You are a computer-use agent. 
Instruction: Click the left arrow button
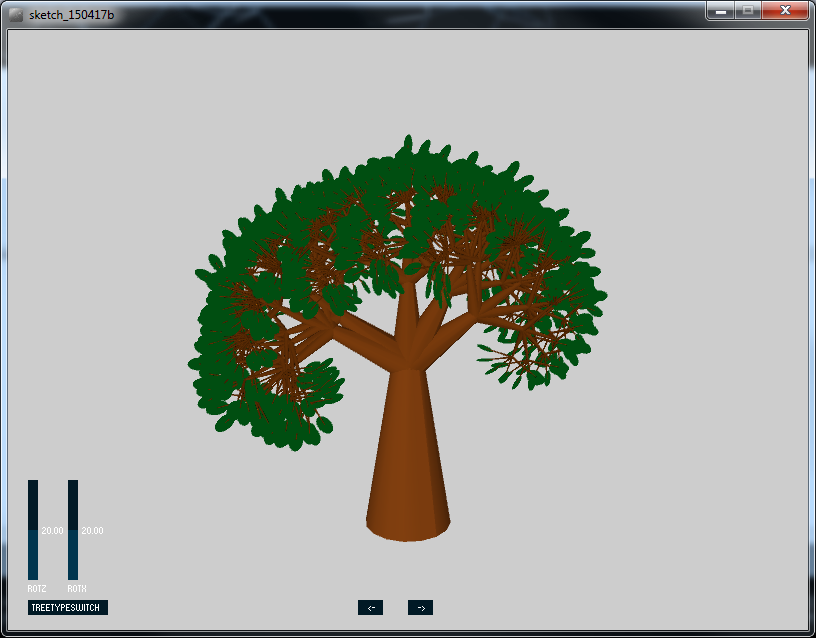point(371,607)
